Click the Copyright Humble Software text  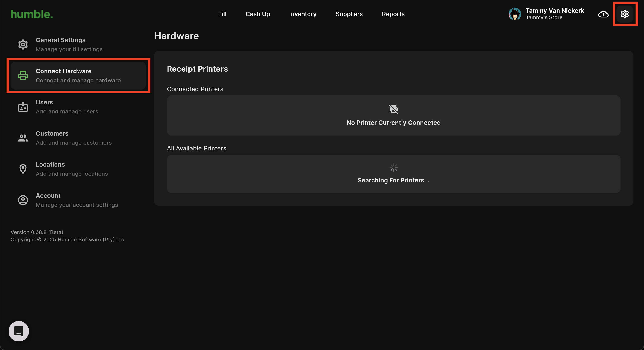click(68, 239)
